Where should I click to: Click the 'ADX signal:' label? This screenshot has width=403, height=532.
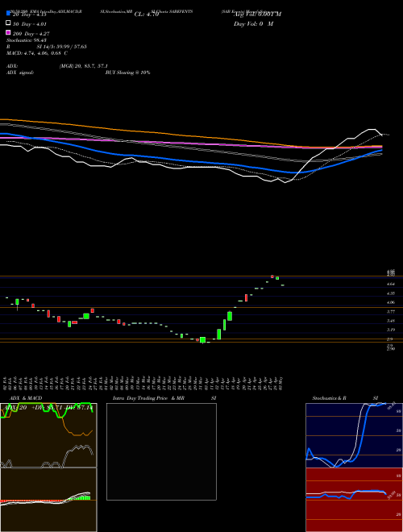point(20,73)
